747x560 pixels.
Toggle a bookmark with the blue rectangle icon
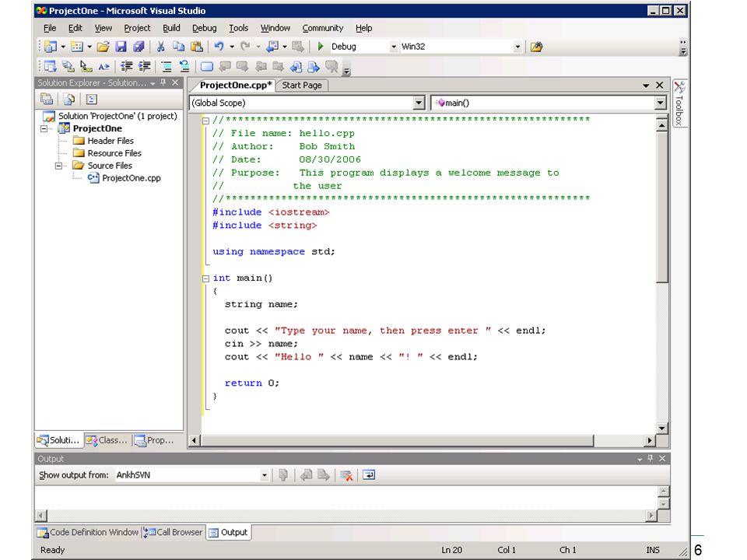pyautogui.click(x=207, y=67)
